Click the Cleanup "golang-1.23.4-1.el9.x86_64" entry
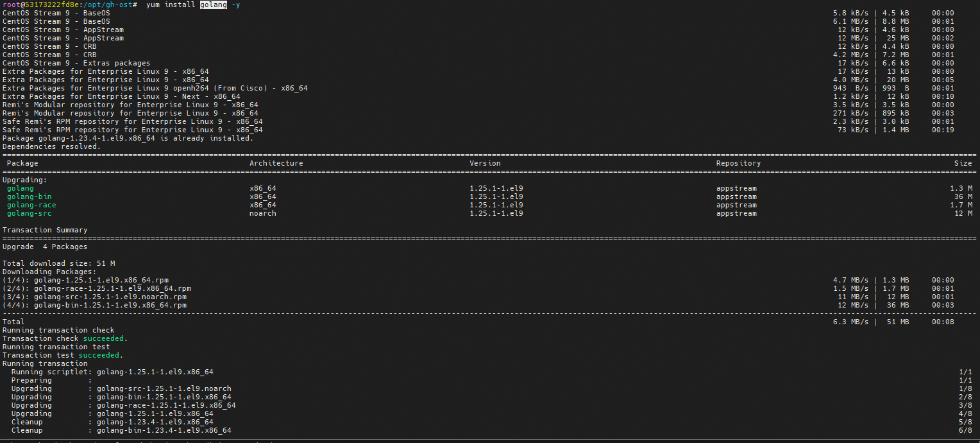Screen dimensions: 980x443 [155, 422]
